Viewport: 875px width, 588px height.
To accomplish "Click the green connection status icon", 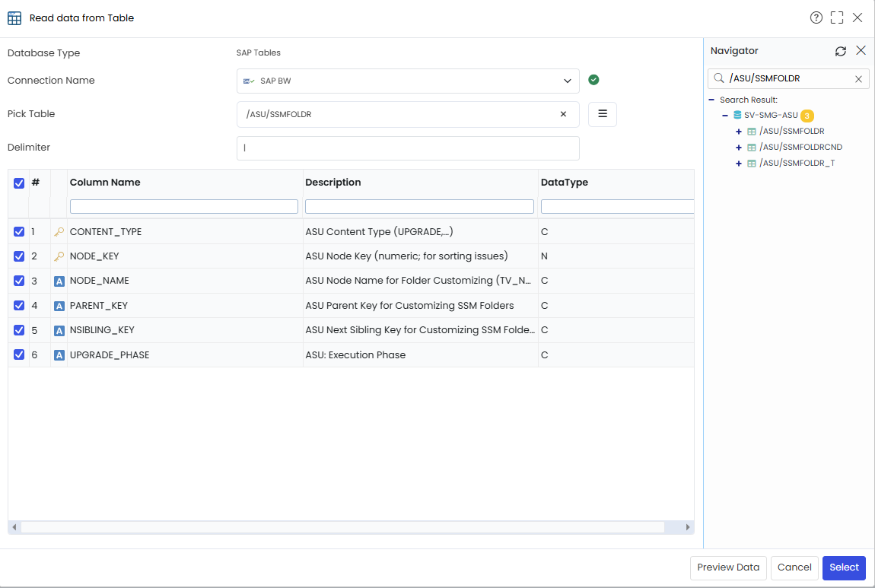I will click(593, 80).
